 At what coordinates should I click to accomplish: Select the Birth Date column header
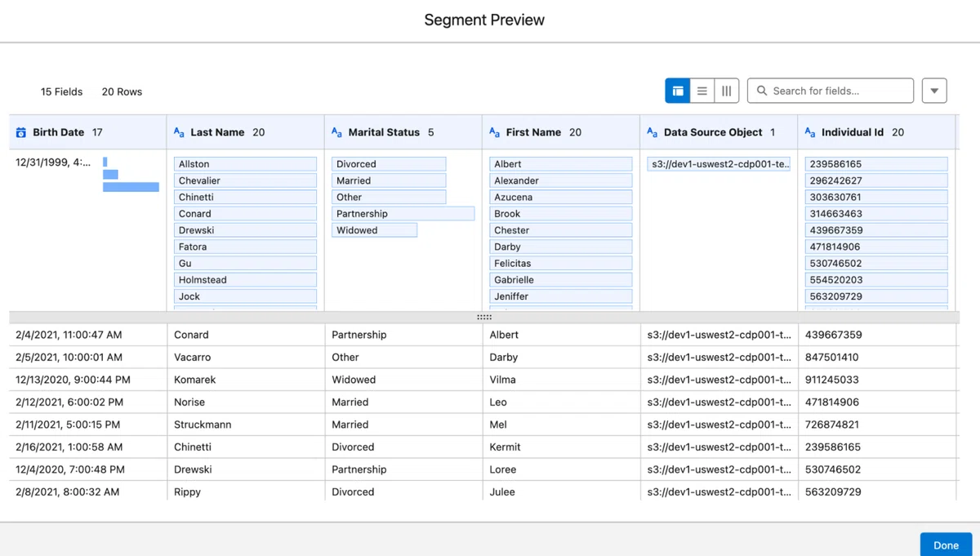coord(87,132)
